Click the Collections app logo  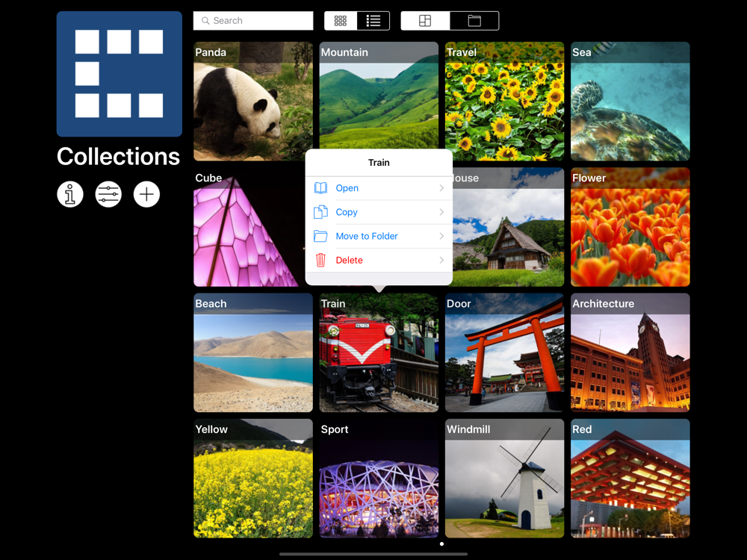click(x=119, y=74)
